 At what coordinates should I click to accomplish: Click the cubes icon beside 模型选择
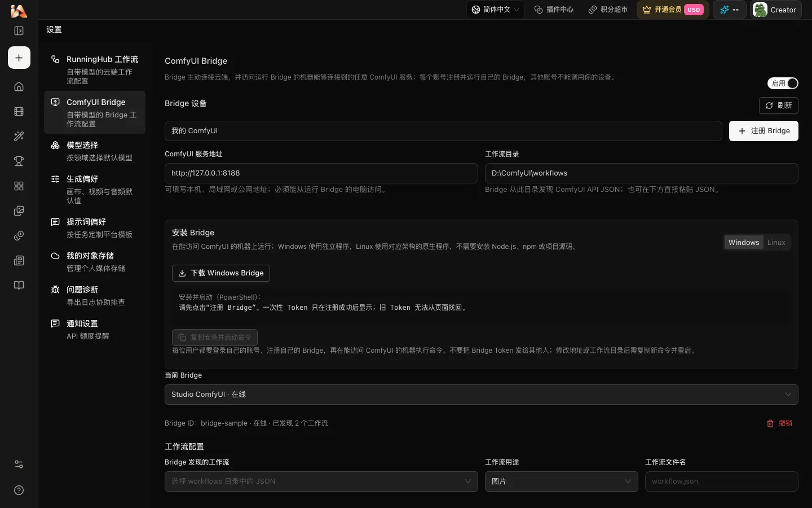(55, 145)
